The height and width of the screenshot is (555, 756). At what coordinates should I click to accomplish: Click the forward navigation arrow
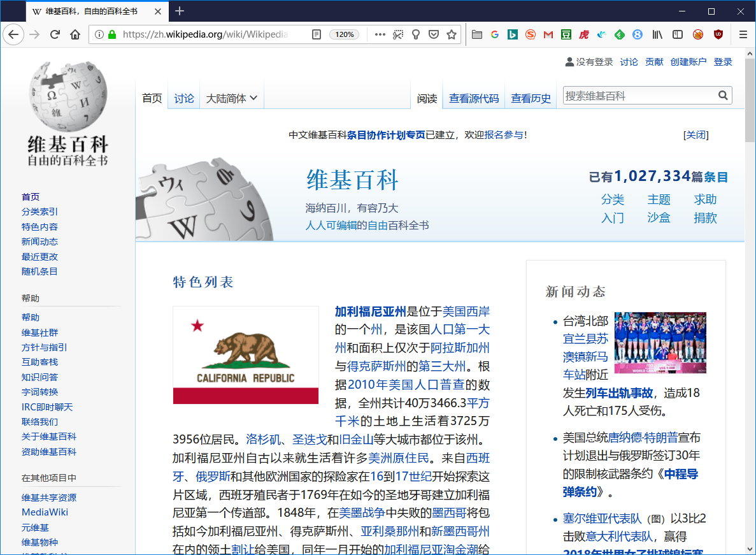[x=34, y=34]
